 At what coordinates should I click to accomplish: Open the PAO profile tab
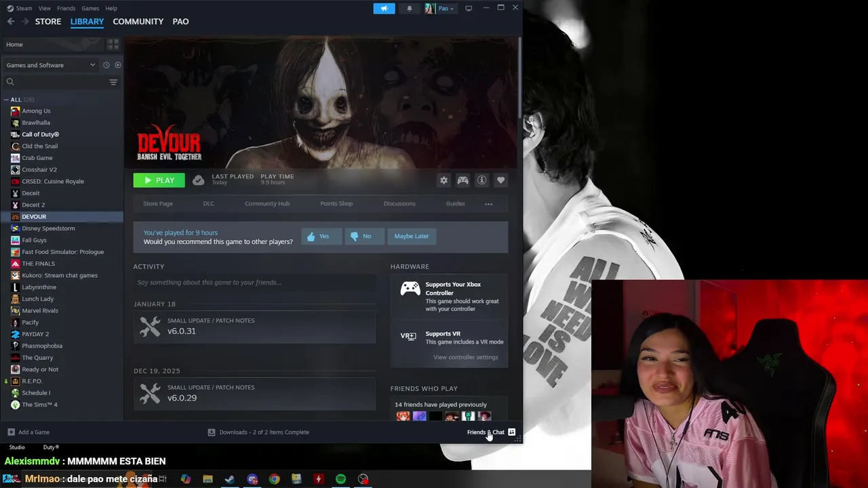pos(180,22)
